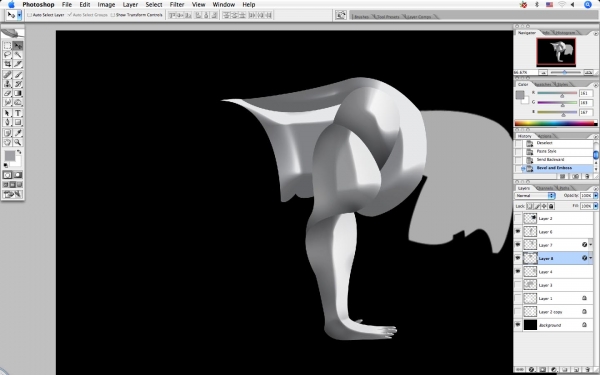Select the Brush tool
600x375 pixels.
[18, 75]
